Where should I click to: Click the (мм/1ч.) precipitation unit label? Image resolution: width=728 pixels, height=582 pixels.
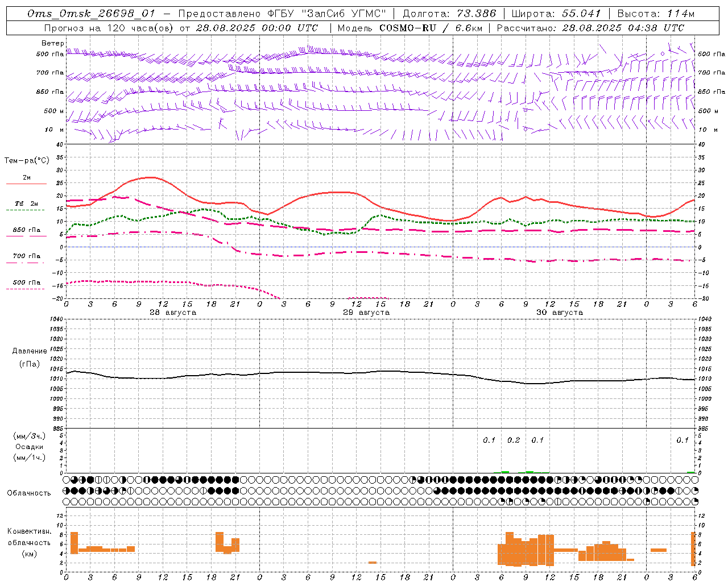pyautogui.click(x=30, y=458)
